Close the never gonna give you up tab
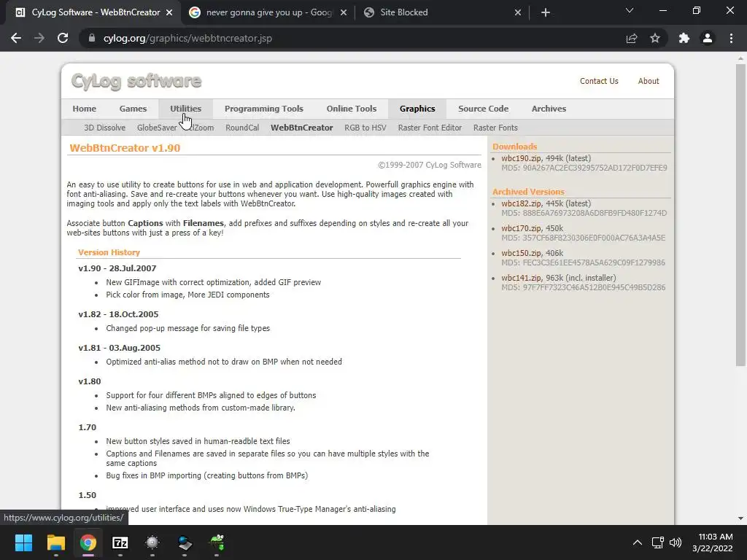This screenshot has height=560, width=747. [x=344, y=12]
